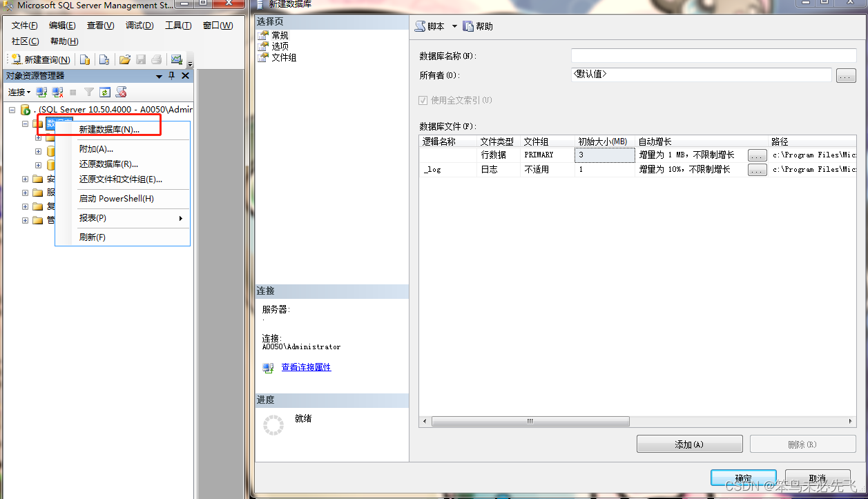868x499 pixels.
Task: Click the 帮助 help icon in the dialog toolbar
Action: point(468,26)
